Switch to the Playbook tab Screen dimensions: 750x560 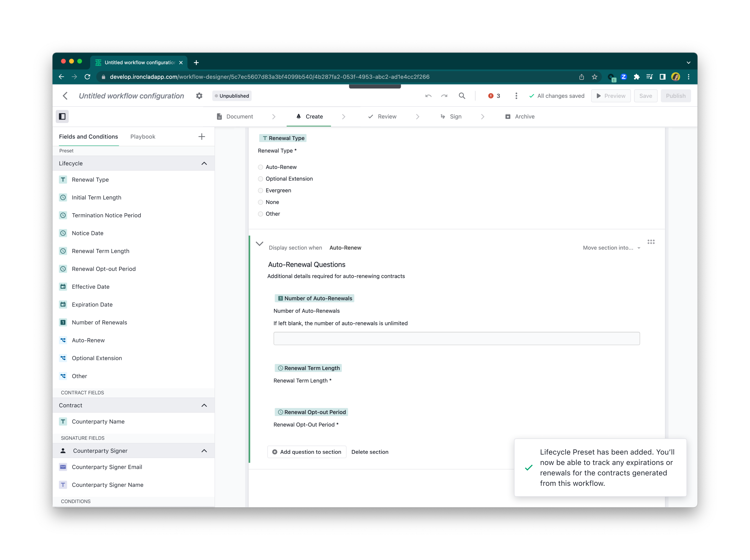pyautogui.click(x=143, y=136)
